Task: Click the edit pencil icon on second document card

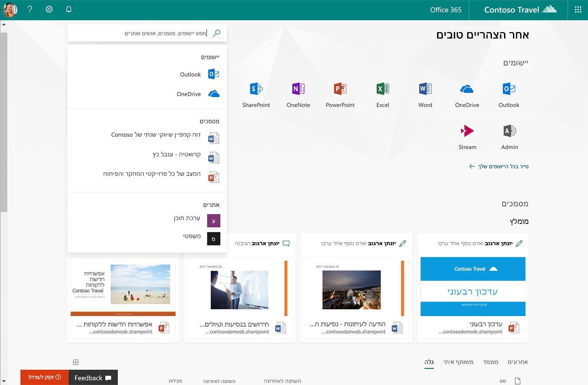Action: coord(403,243)
